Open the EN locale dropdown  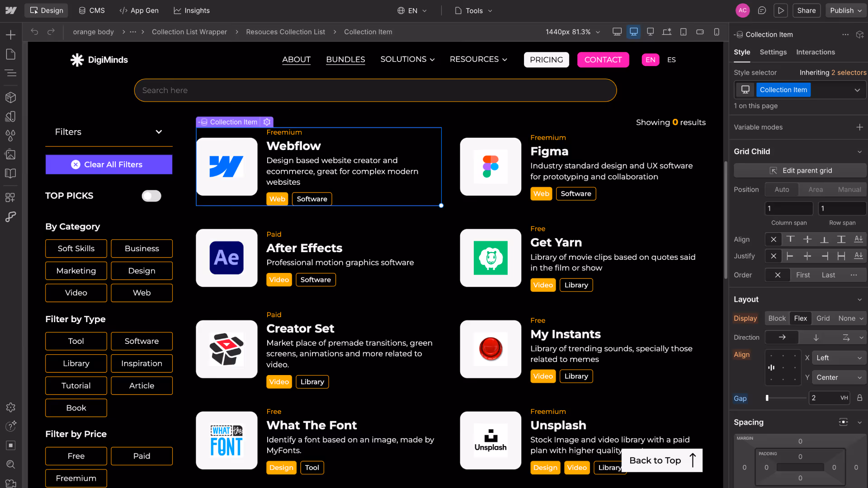click(x=412, y=10)
